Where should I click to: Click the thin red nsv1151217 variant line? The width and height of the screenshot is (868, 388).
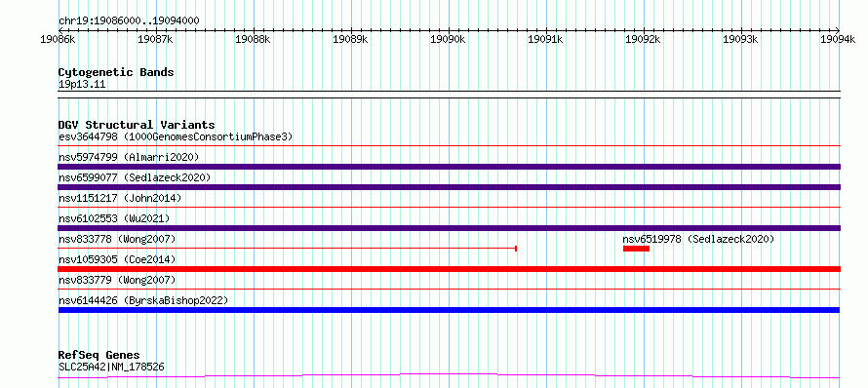tap(449, 208)
